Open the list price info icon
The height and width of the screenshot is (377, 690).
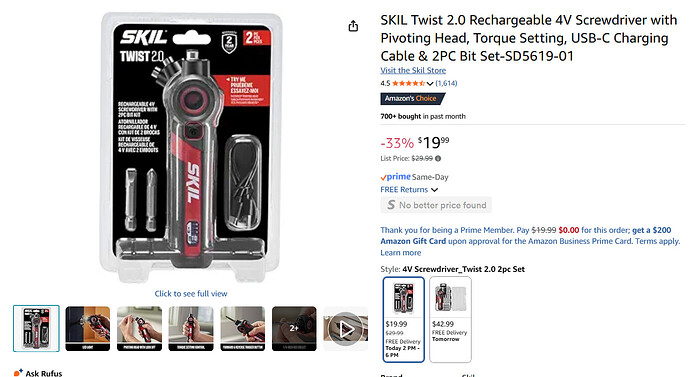tap(438, 158)
